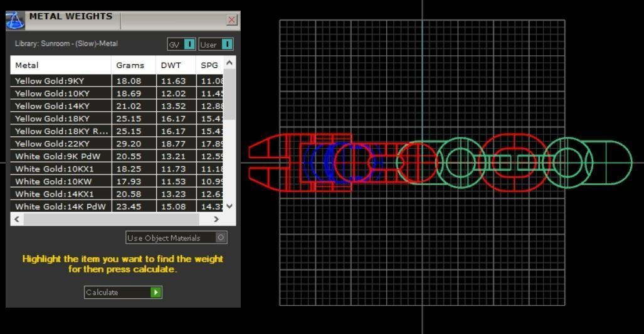Screen dimensions: 644x334
Task: Click the vertical scrollbar thumb
Action: coord(230,95)
